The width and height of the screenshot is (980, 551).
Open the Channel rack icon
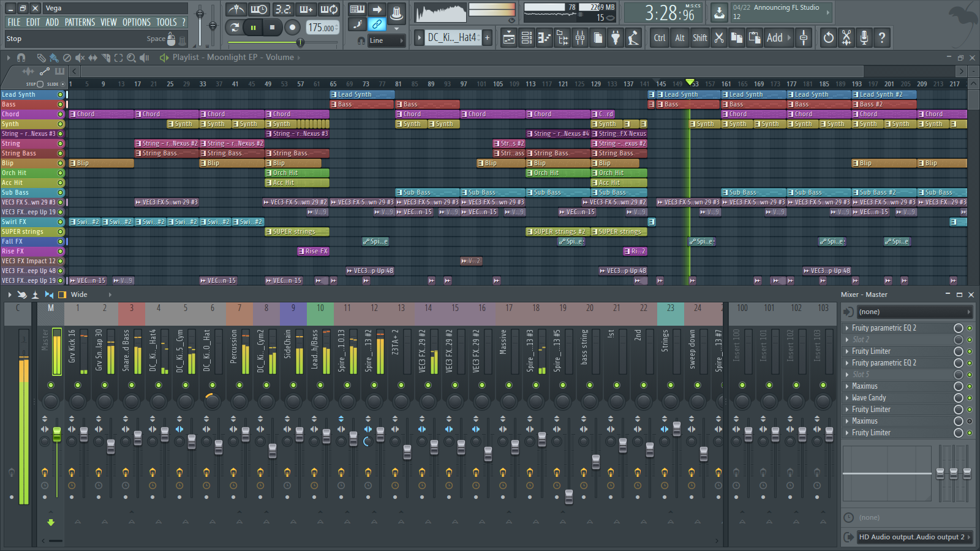pos(527,38)
